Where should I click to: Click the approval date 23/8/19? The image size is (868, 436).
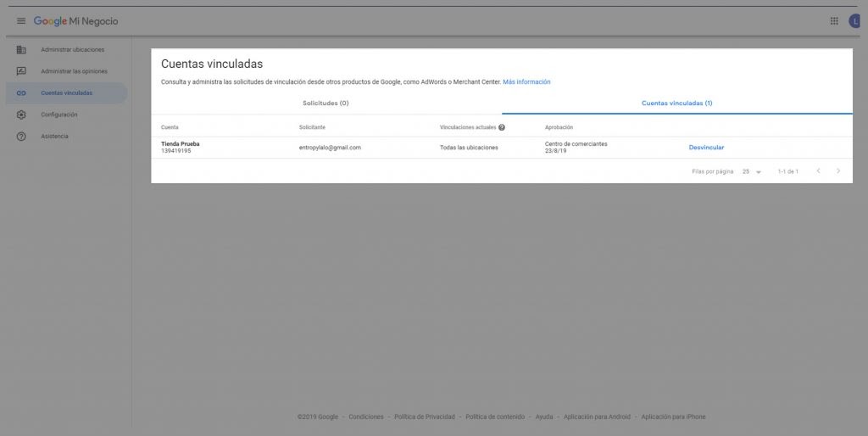click(x=556, y=151)
